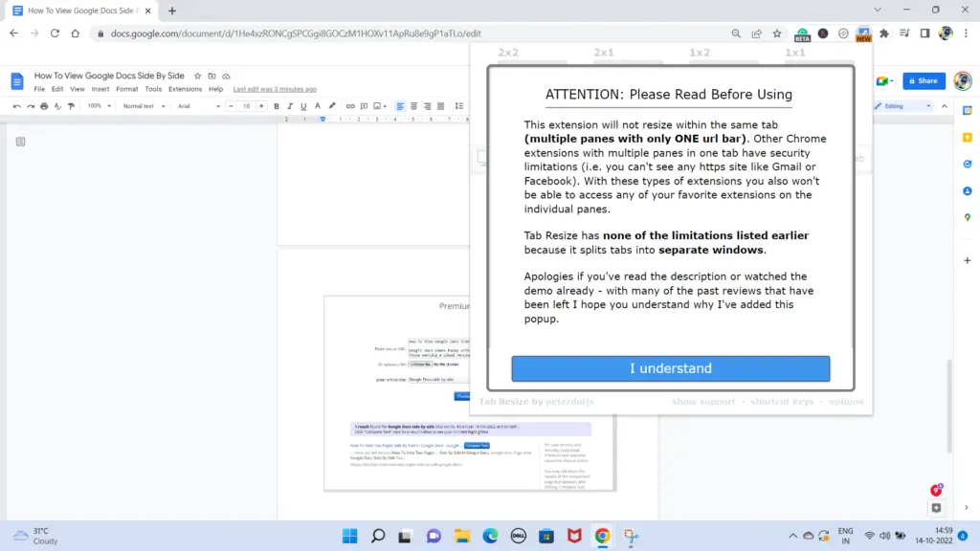Viewport: 980px width, 551px height.
Task: Click the I understand button
Action: pyautogui.click(x=671, y=368)
